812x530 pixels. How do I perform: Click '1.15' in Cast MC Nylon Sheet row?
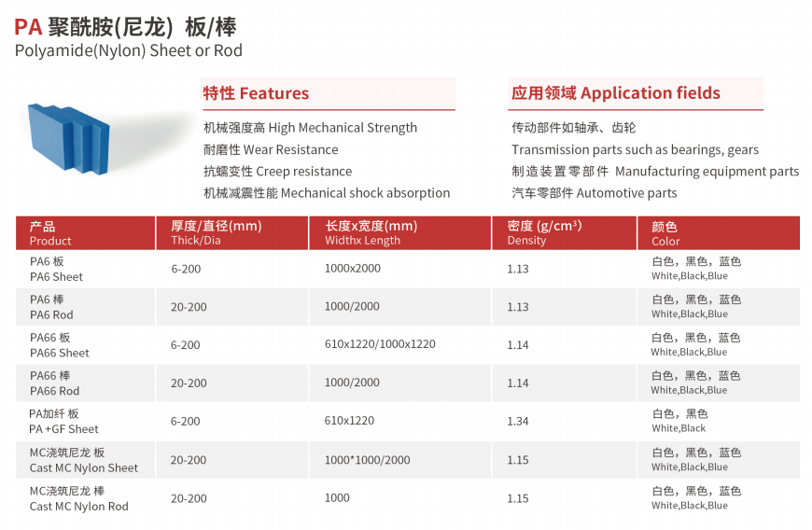518,460
